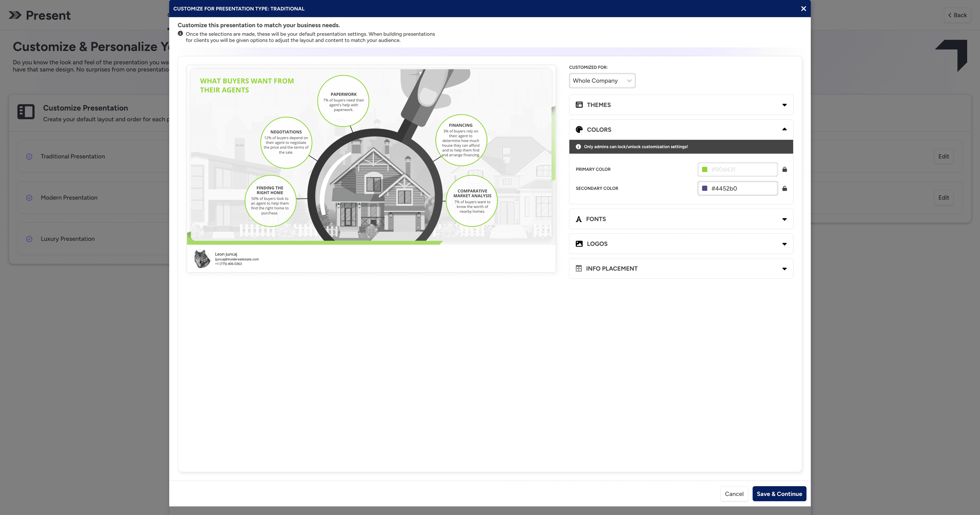
Task: Click the Present title text in header
Action: pos(48,15)
